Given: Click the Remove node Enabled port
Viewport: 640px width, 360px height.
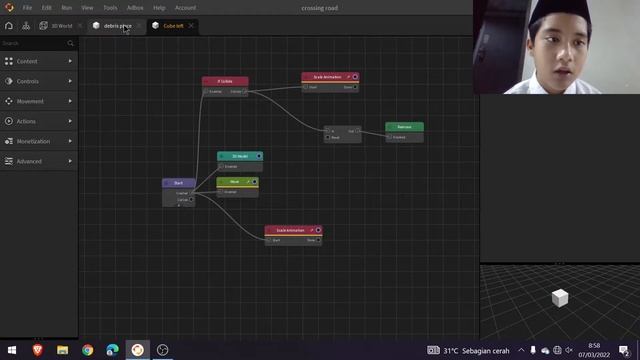Looking at the screenshot, I should coord(389,137).
